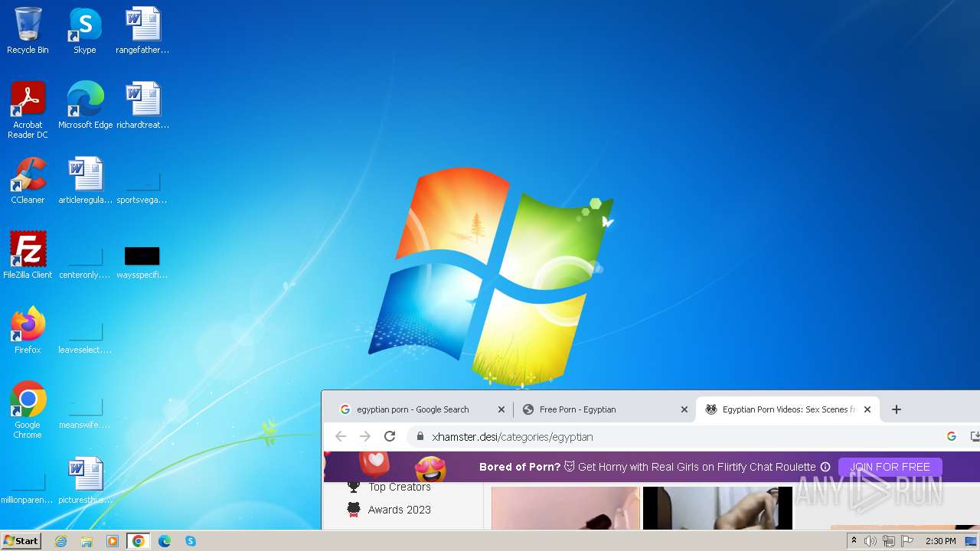Open the richardtreat Word document
Viewport: 980px width, 551px height.
click(x=142, y=106)
